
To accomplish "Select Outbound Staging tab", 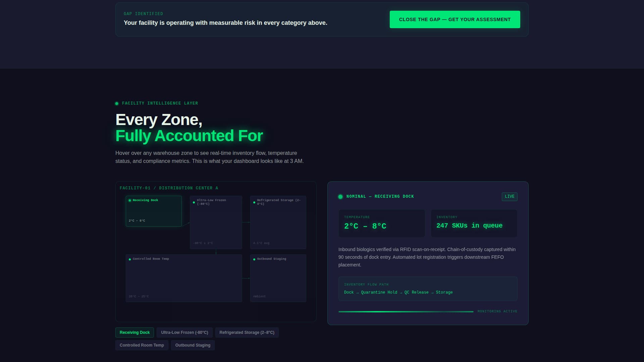I will pos(193,345).
